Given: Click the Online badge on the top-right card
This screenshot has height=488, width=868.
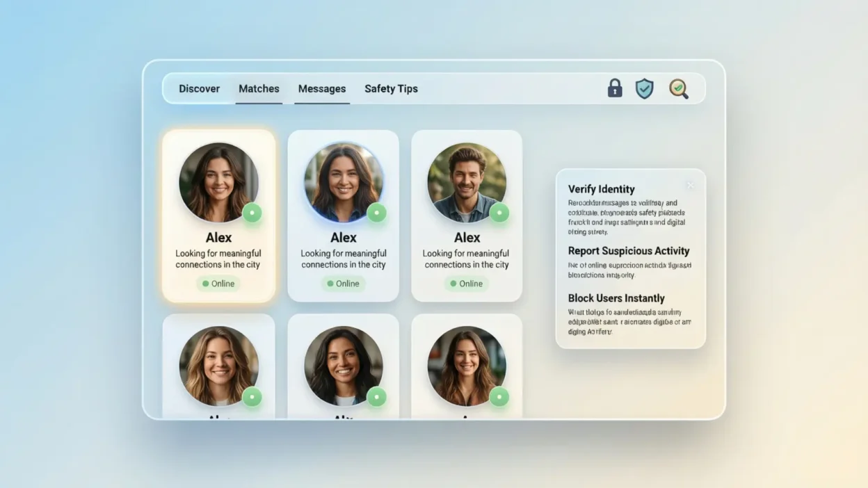Looking at the screenshot, I should point(467,284).
